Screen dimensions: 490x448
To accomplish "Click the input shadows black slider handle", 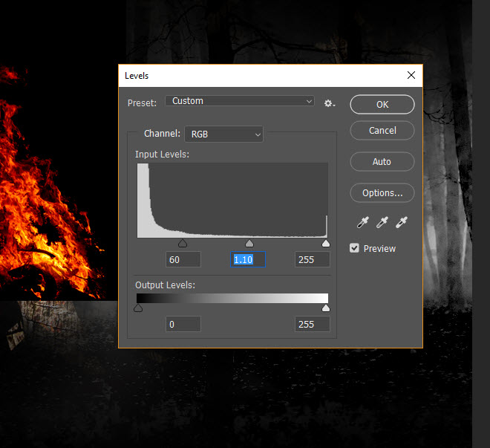I will tap(183, 244).
